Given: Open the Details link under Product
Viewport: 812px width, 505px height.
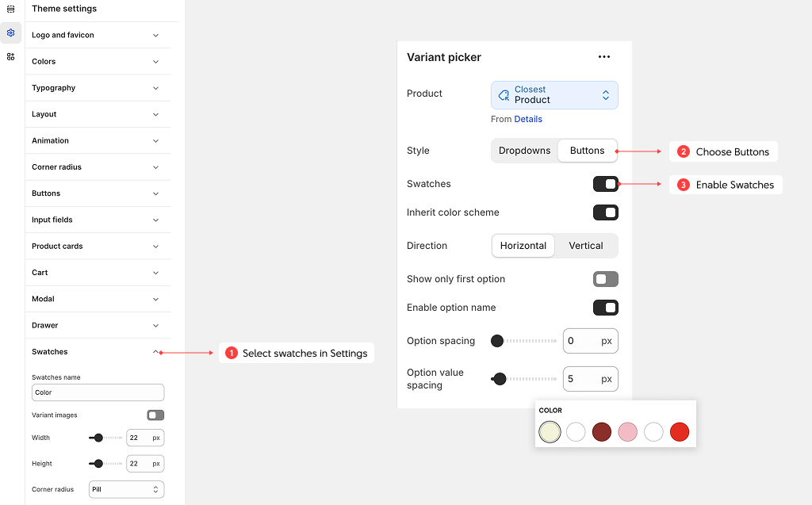Looking at the screenshot, I should (528, 119).
